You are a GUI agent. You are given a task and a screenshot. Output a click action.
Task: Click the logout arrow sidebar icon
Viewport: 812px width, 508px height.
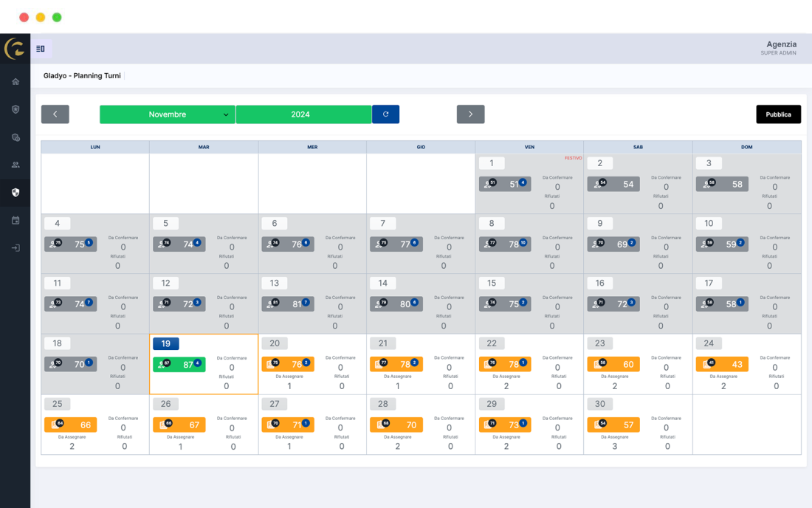[16, 248]
